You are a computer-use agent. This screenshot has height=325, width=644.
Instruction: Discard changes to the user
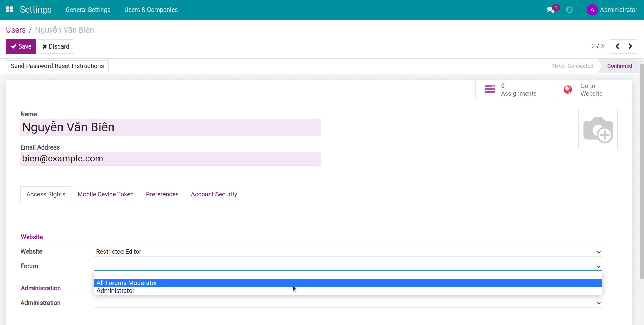pos(56,46)
